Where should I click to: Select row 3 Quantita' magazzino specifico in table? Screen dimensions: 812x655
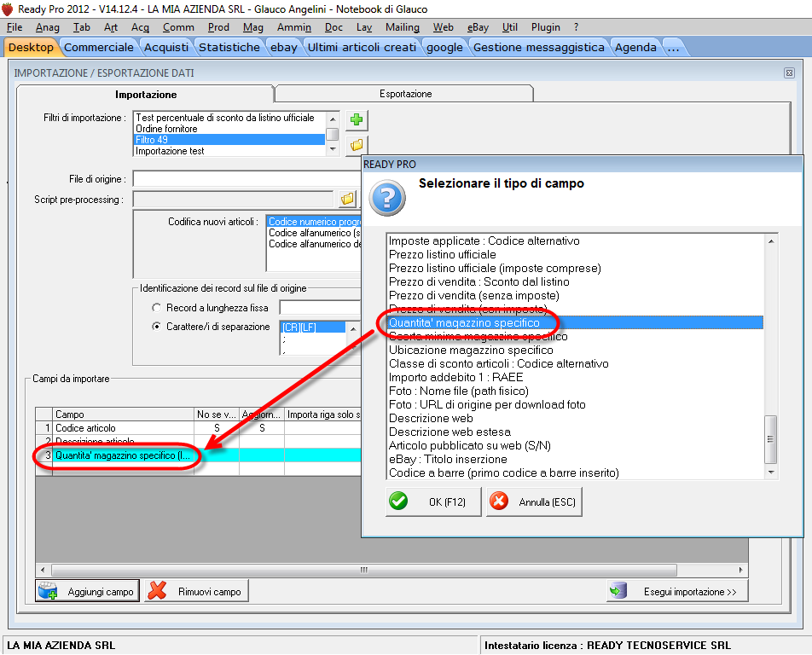[x=199, y=455]
